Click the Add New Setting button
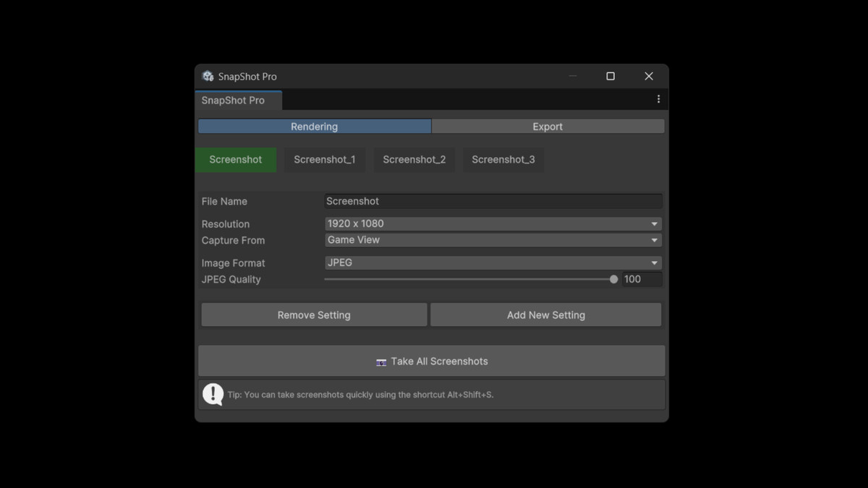The width and height of the screenshot is (868, 488). pos(545,314)
